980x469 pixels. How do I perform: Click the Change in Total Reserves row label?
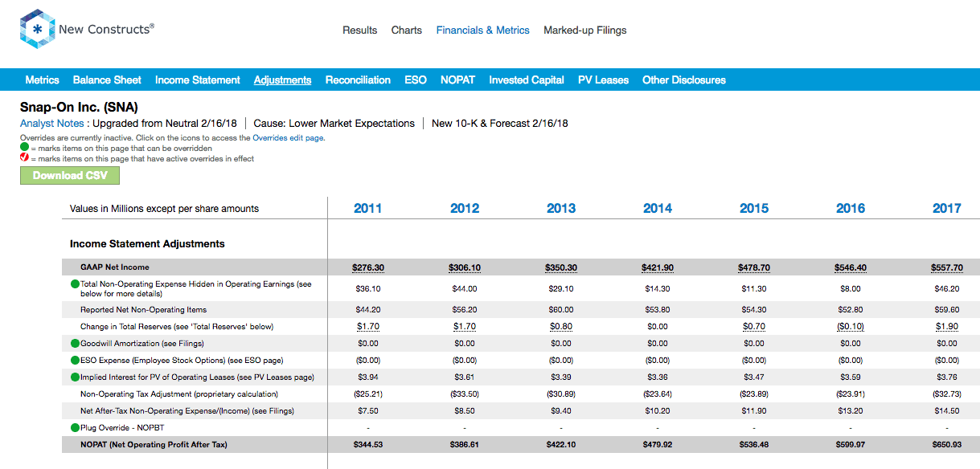click(x=177, y=327)
